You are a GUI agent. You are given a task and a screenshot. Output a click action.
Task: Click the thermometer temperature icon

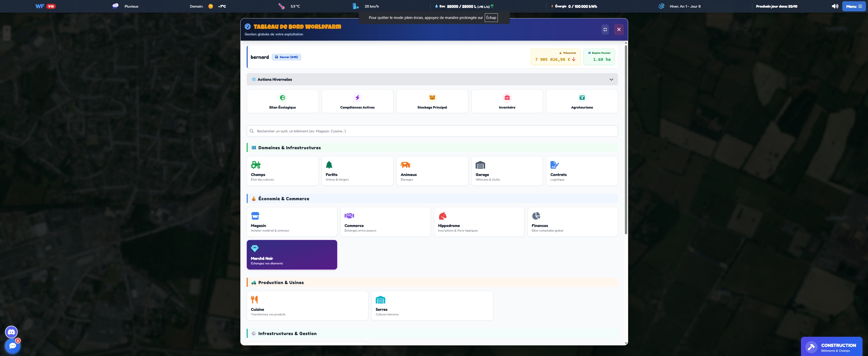pos(281,6)
